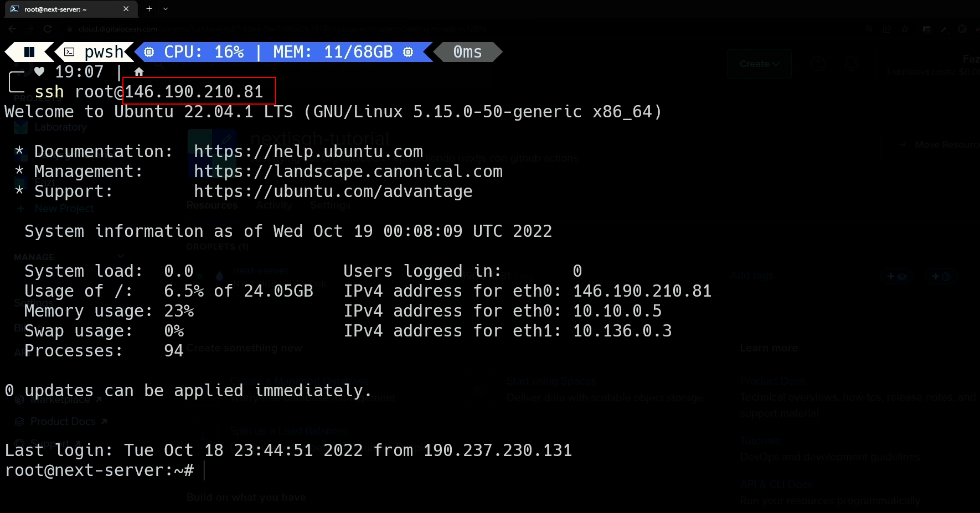
Task: Switch to the Activity tab
Action: pos(274,205)
